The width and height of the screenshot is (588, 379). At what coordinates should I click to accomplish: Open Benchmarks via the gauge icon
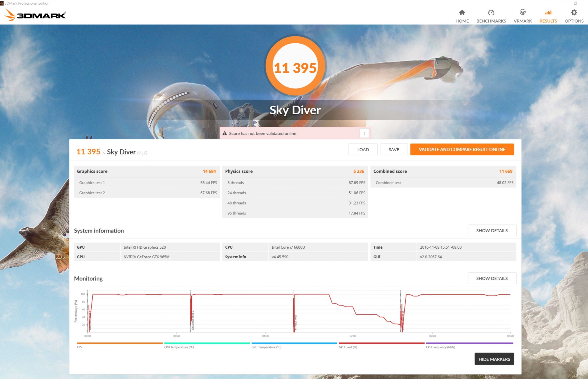click(x=491, y=12)
